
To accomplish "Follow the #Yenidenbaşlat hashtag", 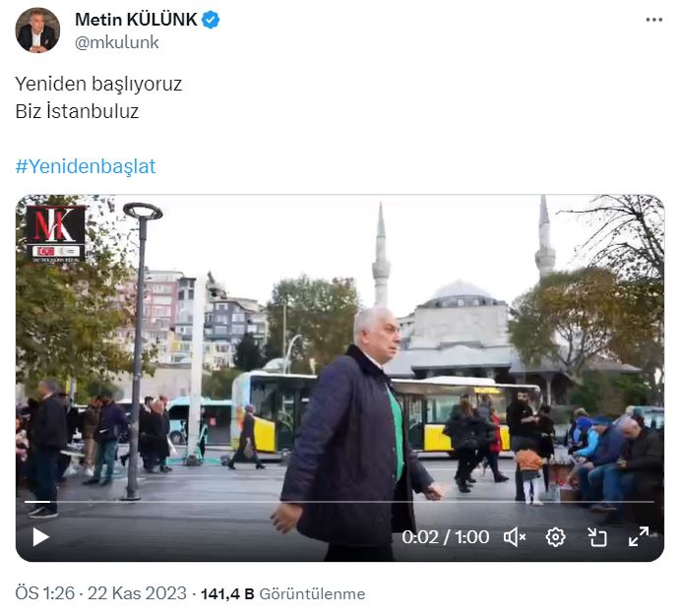I will click(x=86, y=166).
